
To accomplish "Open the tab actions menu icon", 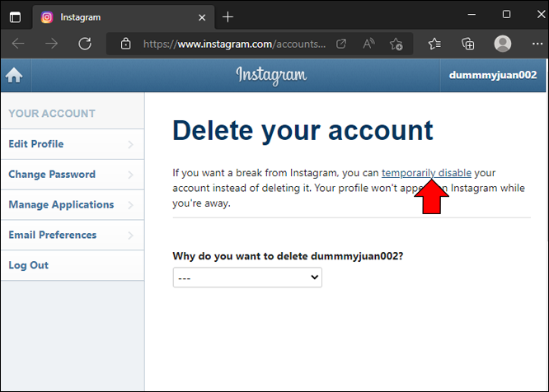I will pos(15,17).
